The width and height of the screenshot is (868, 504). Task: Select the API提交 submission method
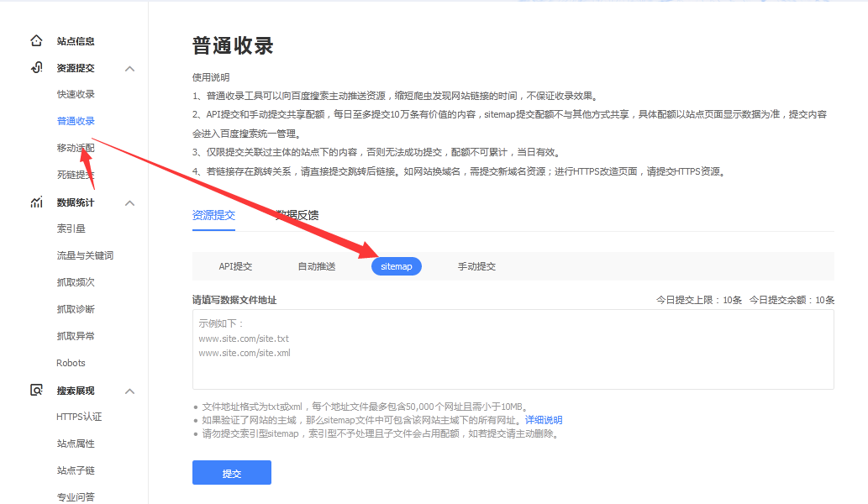point(235,266)
